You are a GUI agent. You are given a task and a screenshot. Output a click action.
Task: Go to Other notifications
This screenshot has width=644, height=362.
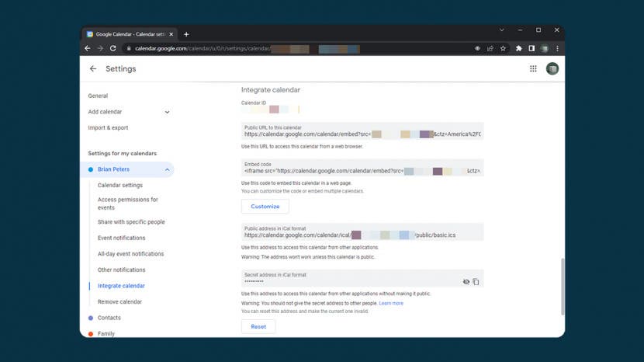coord(121,270)
